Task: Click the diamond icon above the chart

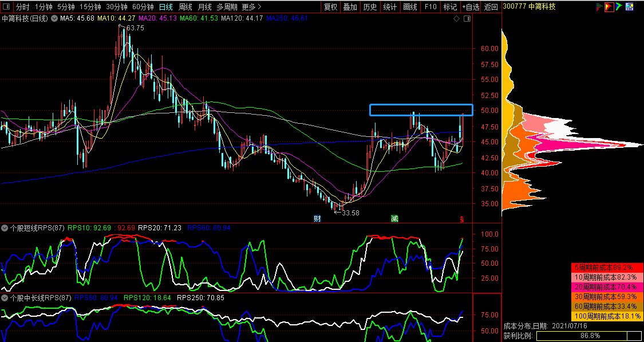Action: coord(456,18)
